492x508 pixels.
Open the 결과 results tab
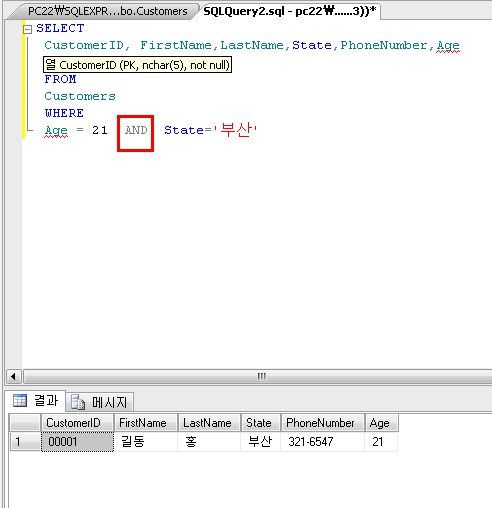click(35, 401)
